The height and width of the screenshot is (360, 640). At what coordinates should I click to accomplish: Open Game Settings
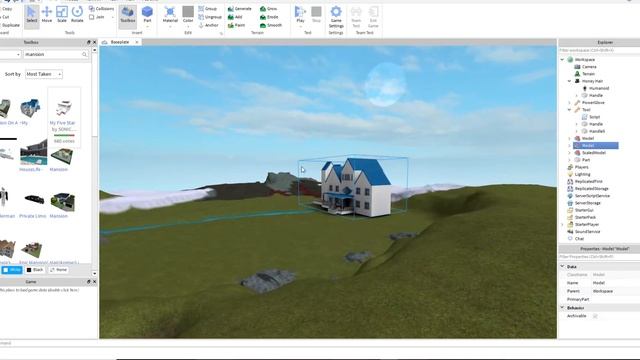coord(336,16)
